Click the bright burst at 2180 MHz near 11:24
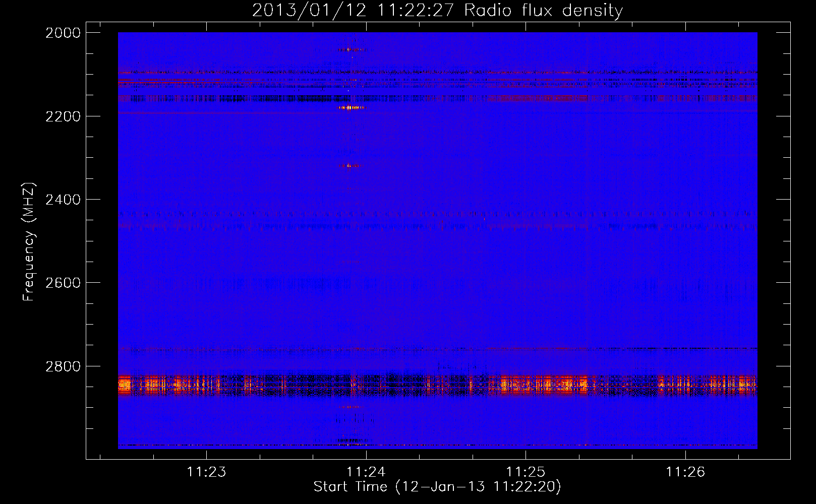 [351, 107]
